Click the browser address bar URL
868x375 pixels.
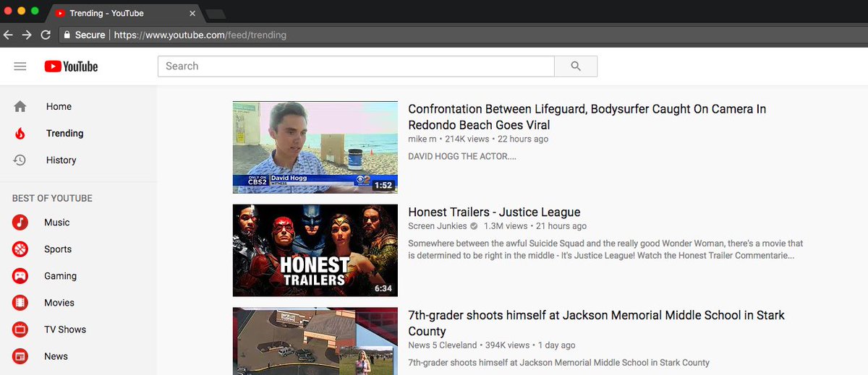tap(200, 35)
